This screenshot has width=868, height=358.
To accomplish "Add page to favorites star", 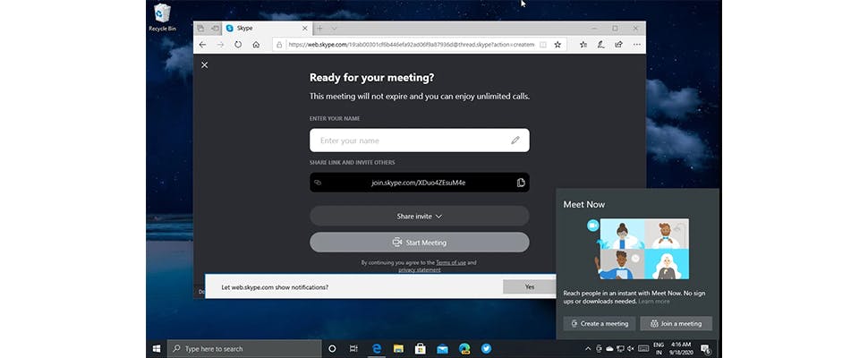I will click(x=557, y=45).
